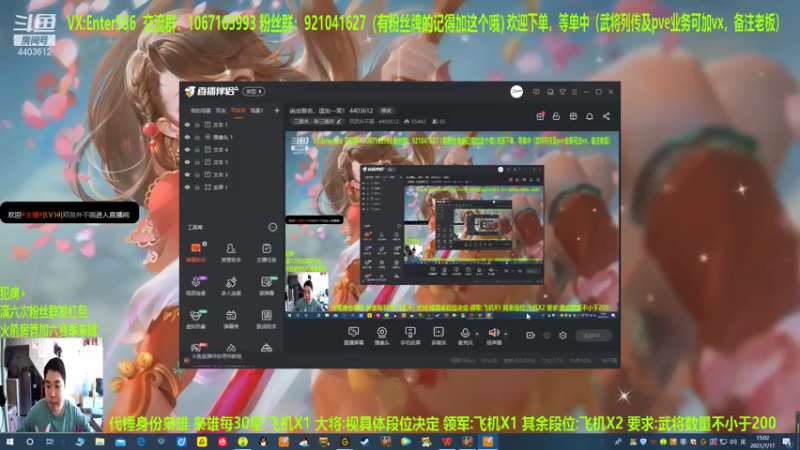
Task: Open Cortana search circle on the taskbar
Action: pyautogui.click(x=30, y=441)
